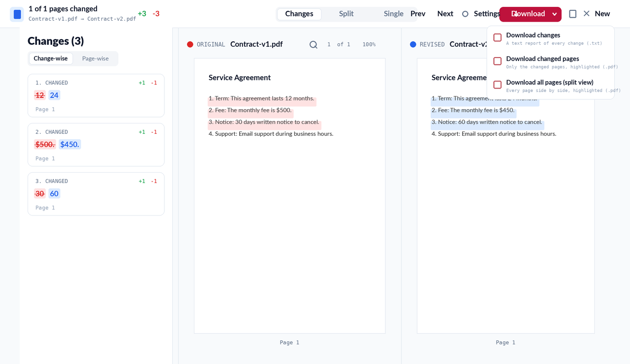
Task: Click original line 'Fee: The monthly fee is $500.'
Action: [x=250, y=110]
